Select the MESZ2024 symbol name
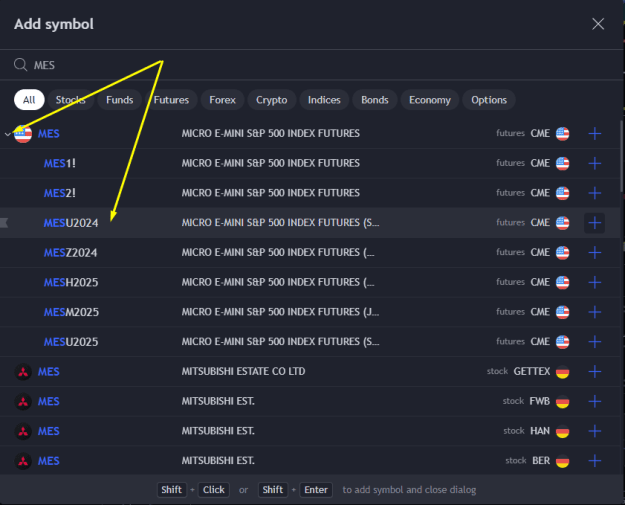Image resolution: width=625 pixels, height=505 pixels. click(71, 253)
